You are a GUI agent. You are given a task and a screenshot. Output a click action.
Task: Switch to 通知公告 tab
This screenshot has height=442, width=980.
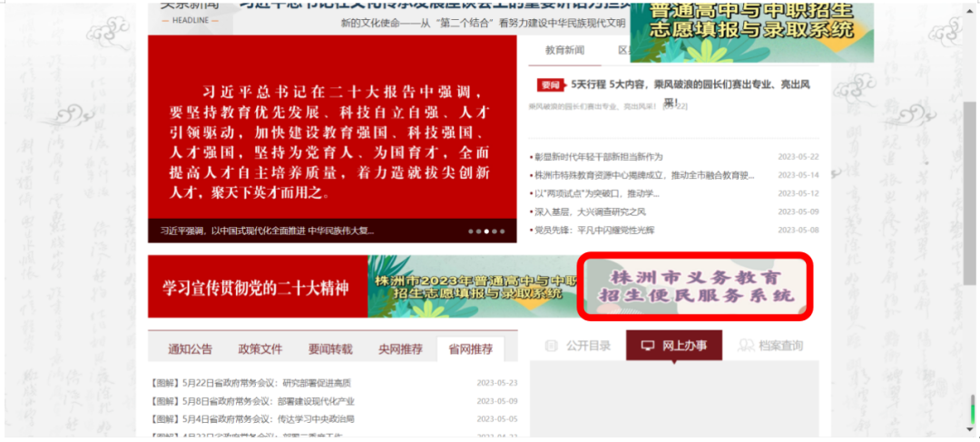click(190, 349)
